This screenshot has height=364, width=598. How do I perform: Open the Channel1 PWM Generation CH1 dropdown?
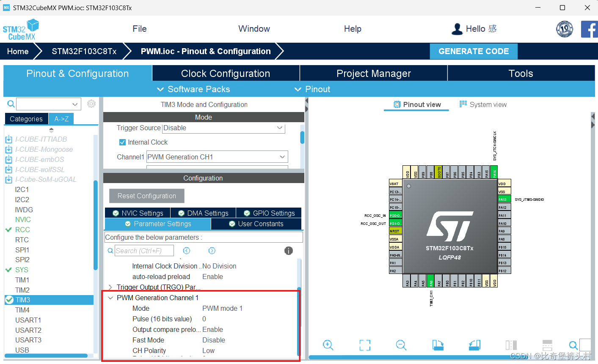pos(217,157)
